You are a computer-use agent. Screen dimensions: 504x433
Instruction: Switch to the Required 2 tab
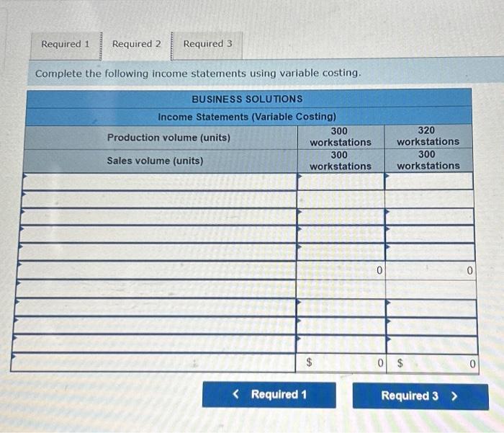tap(137, 44)
